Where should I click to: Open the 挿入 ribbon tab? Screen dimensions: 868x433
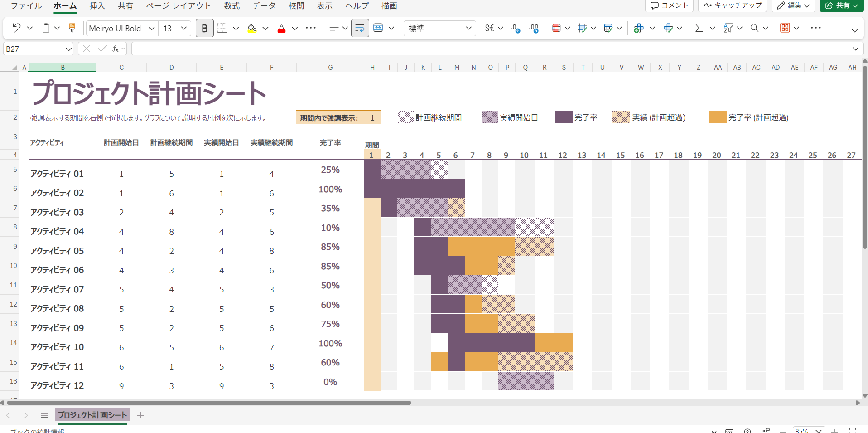tap(97, 6)
